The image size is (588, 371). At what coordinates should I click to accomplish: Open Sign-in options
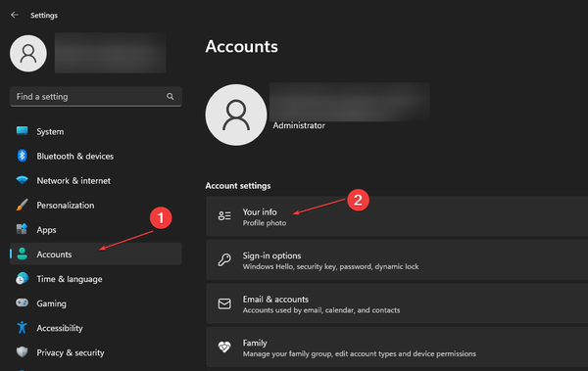click(x=397, y=260)
